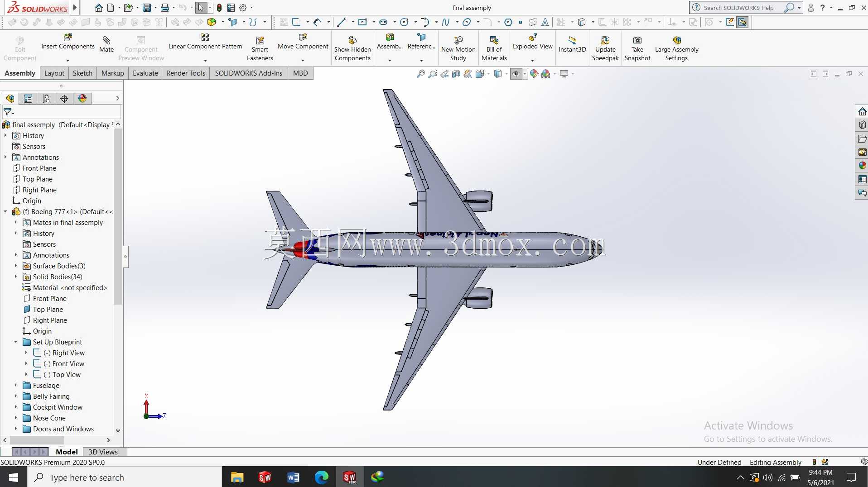Image resolution: width=868 pixels, height=487 pixels.
Task: Open File Explorer from taskbar
Action: (x=237, y=477)
